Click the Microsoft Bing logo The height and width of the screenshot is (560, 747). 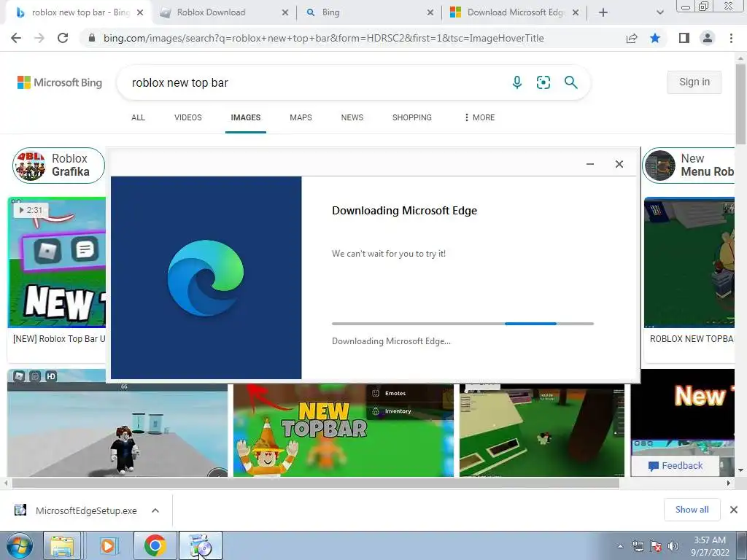click(60, 82)
